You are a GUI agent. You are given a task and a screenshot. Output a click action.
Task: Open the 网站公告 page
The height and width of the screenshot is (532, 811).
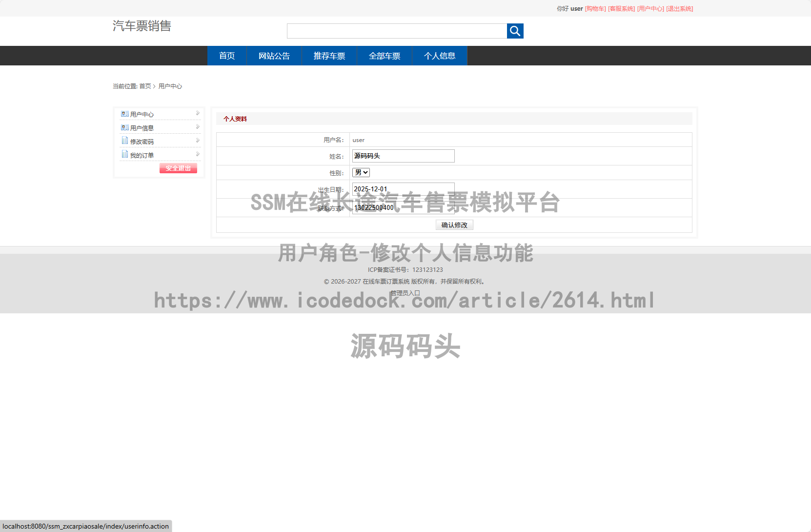click(x=274, y=56)
